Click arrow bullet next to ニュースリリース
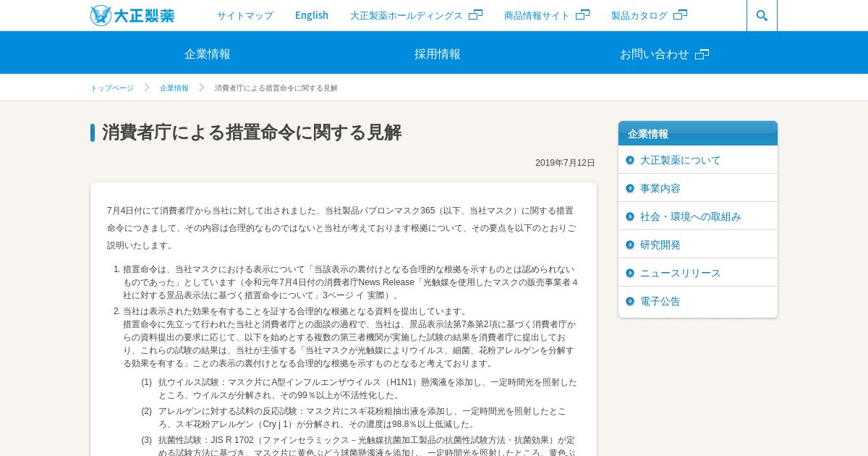 630,273
